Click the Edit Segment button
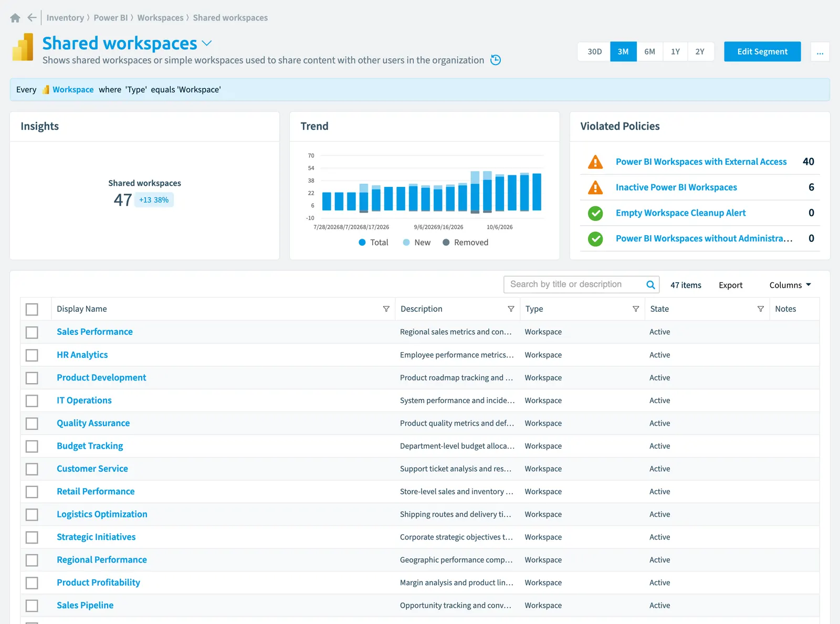 coord(762,51)
